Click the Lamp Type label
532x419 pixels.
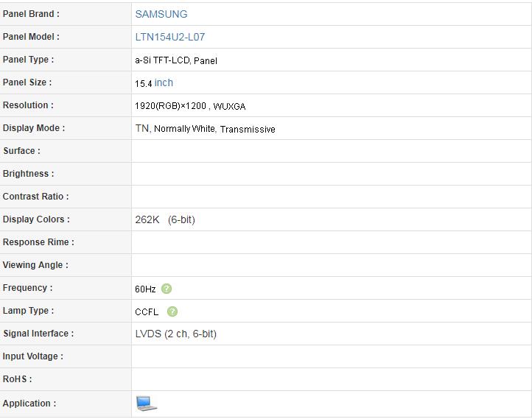[28, 311]
